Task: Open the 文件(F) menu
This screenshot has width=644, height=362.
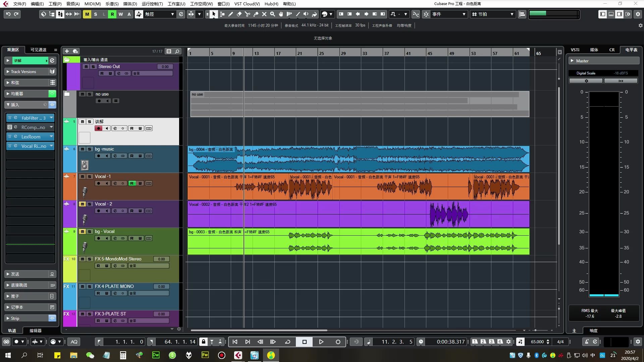Action: [19, 4]
